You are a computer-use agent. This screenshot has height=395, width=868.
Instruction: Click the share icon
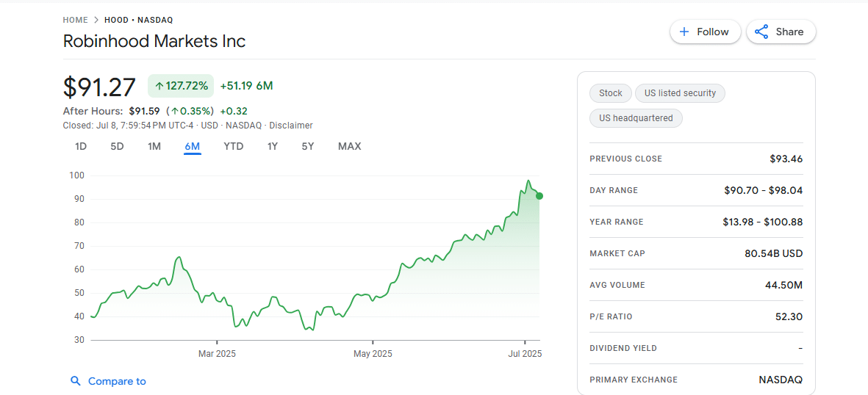(761, 32)
